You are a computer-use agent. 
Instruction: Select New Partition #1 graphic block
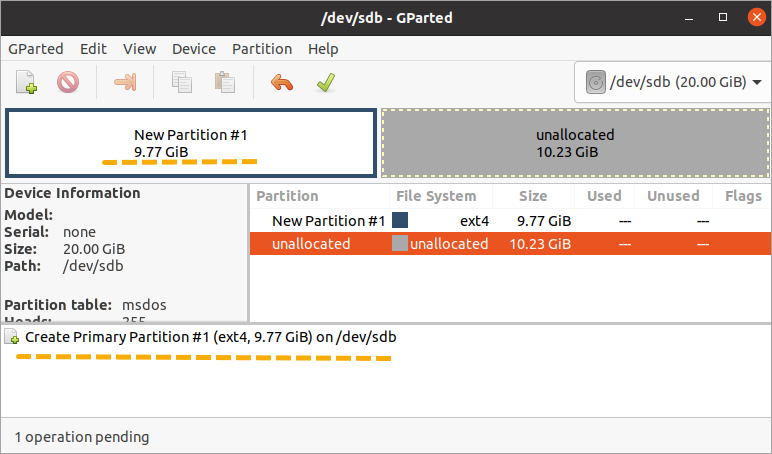[191, 143]
